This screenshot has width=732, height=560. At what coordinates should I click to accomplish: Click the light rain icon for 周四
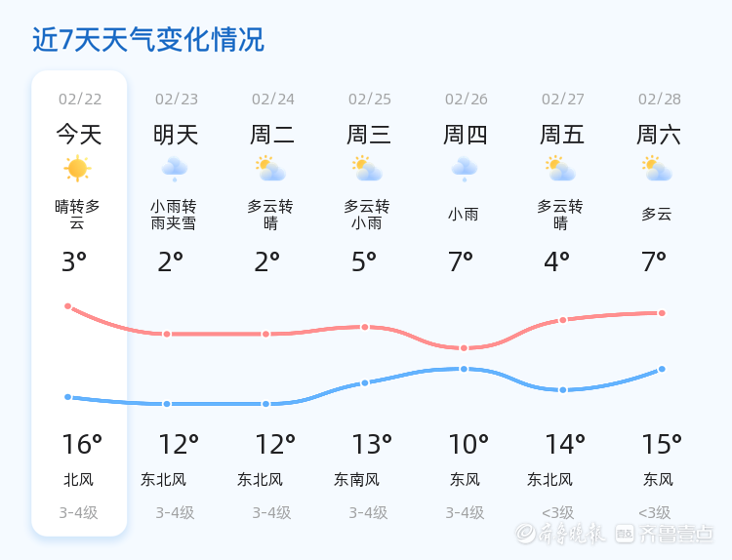[x=464, y=169]
